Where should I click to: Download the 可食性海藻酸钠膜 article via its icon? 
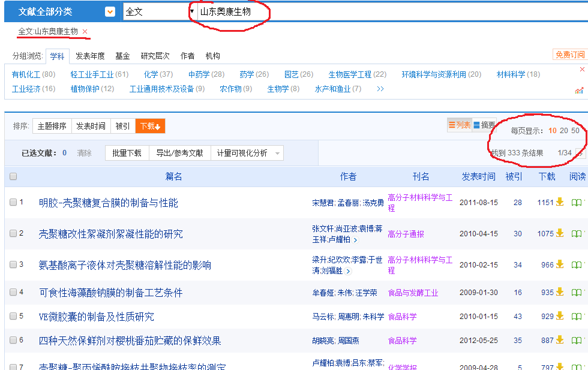coord(560,293)
